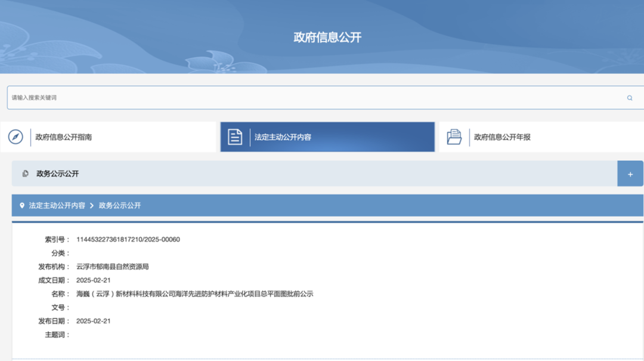Click the document icon on the active tab

pos(235,137)
